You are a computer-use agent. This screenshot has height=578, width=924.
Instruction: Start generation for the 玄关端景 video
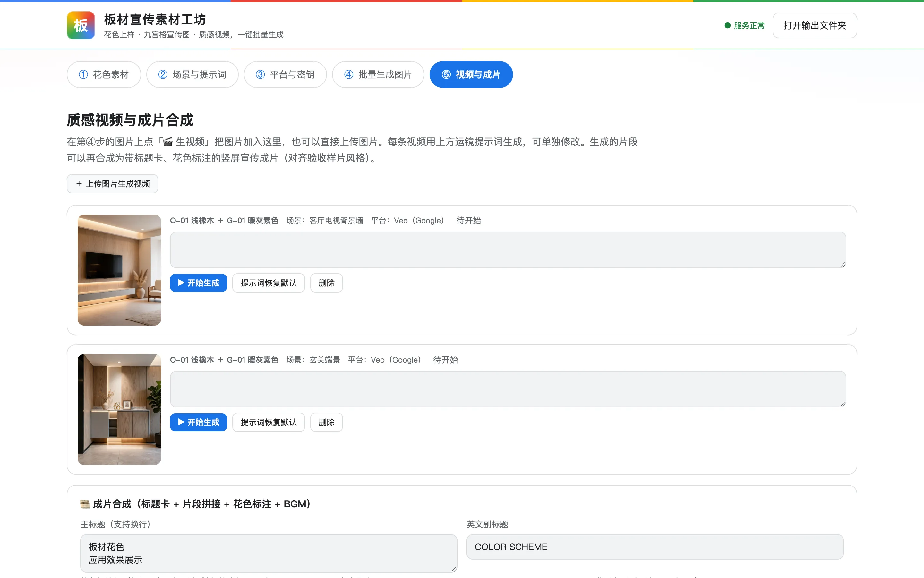tap(199, 422)
